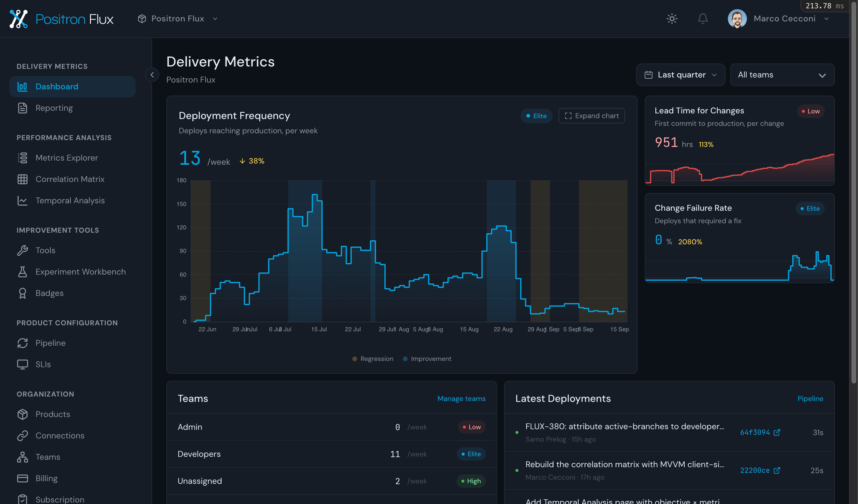Image resolution: width=858 pixels, height=504 pixels.
Task: Click the Connections link icon
Action: tap(23, 436)
